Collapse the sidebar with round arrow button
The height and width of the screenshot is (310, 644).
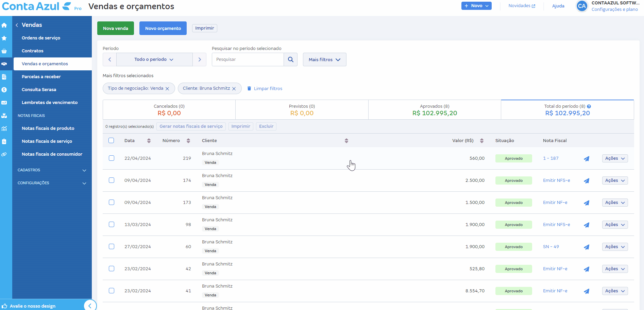(x=90, y=306)
